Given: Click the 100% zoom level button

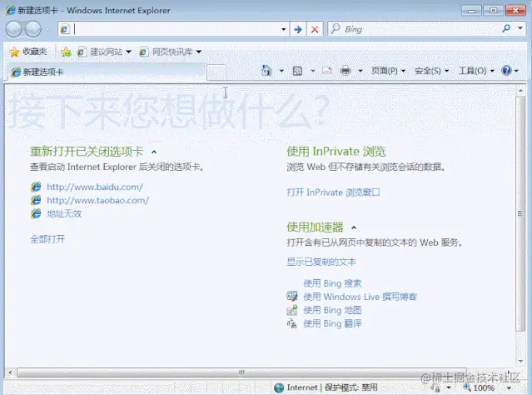Looking at the screenshot, I should tap(479, 387).
